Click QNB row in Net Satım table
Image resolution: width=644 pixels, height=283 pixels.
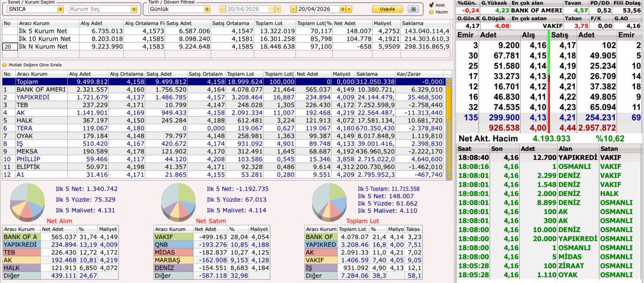(x=211, y=244)
